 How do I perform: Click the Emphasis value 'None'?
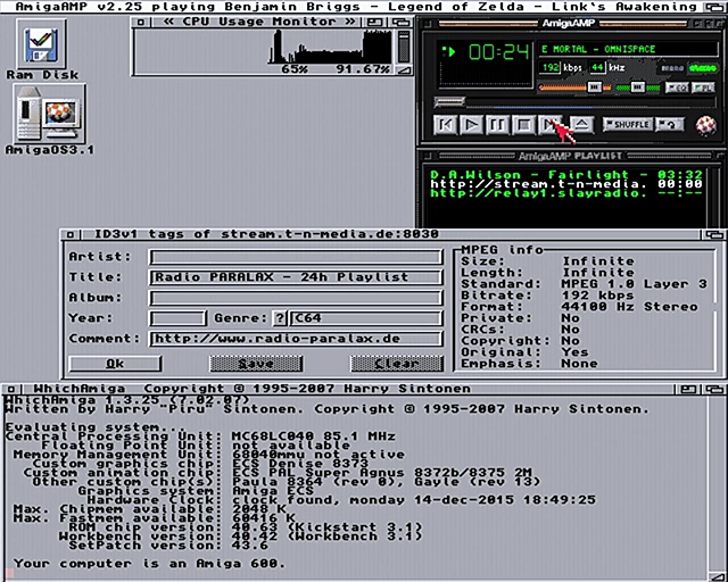click(x=579, y=364)
